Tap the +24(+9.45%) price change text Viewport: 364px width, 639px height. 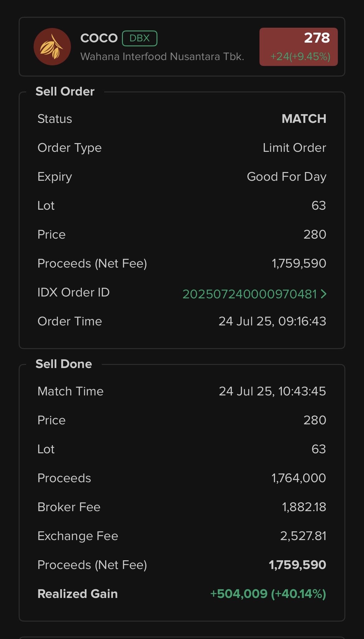point(300,57)
